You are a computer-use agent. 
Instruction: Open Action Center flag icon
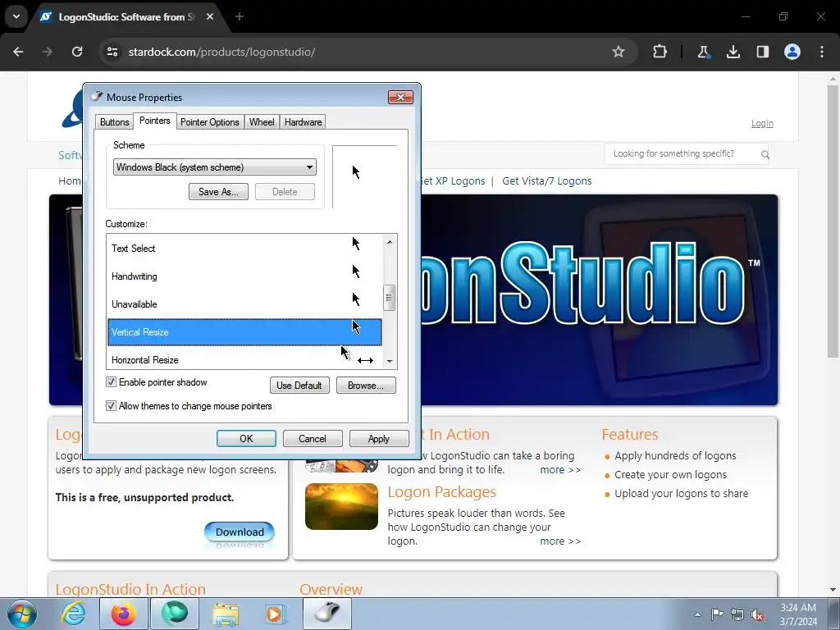[x=717, y=614]
